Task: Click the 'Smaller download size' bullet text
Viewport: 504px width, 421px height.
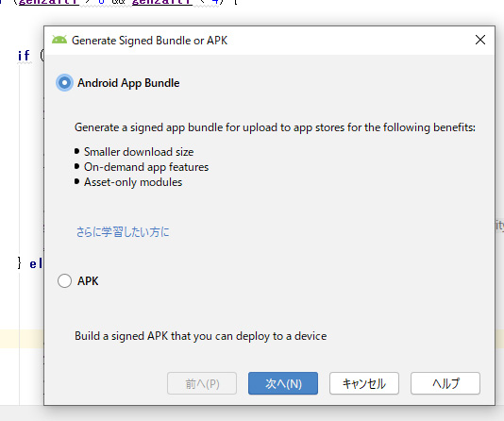Action: (139, 152)
